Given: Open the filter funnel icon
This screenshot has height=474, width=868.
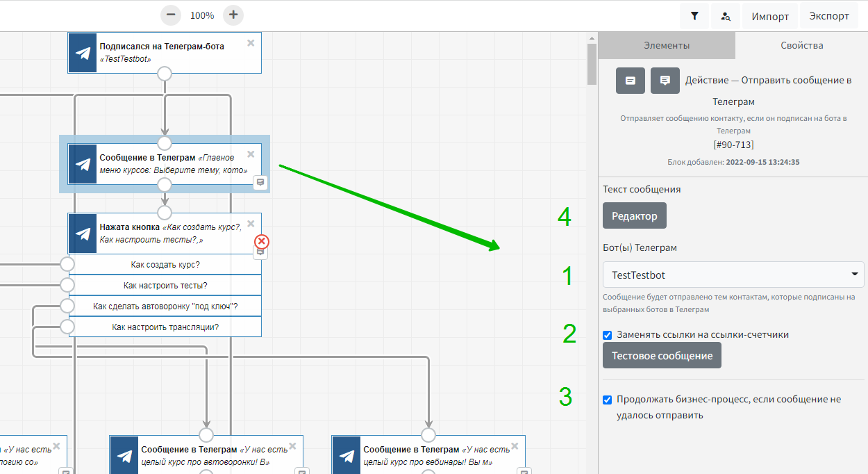Looking at the screenshot, I should (x=694, y=16).
